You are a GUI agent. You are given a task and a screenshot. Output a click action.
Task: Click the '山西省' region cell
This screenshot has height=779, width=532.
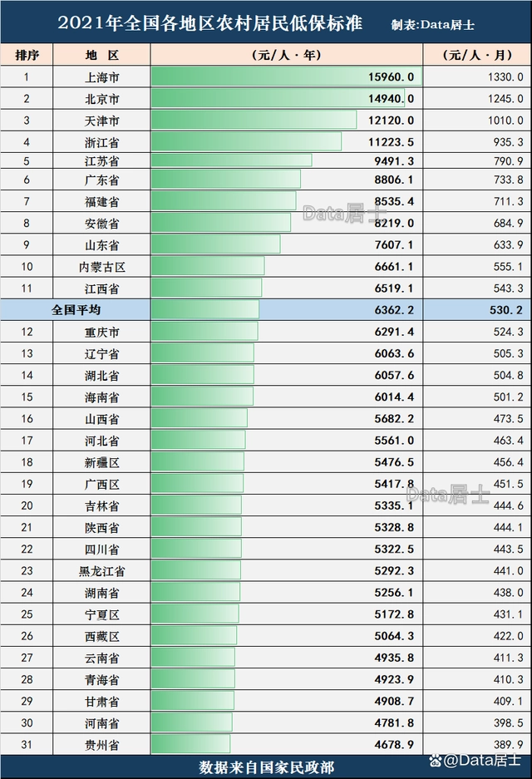coord(102,419)
